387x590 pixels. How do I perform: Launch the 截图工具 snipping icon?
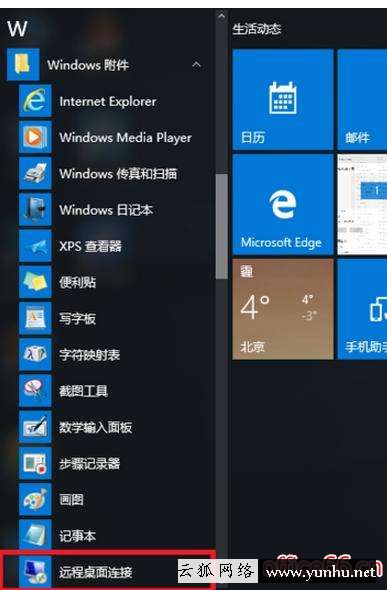click(x=35, y=390)
